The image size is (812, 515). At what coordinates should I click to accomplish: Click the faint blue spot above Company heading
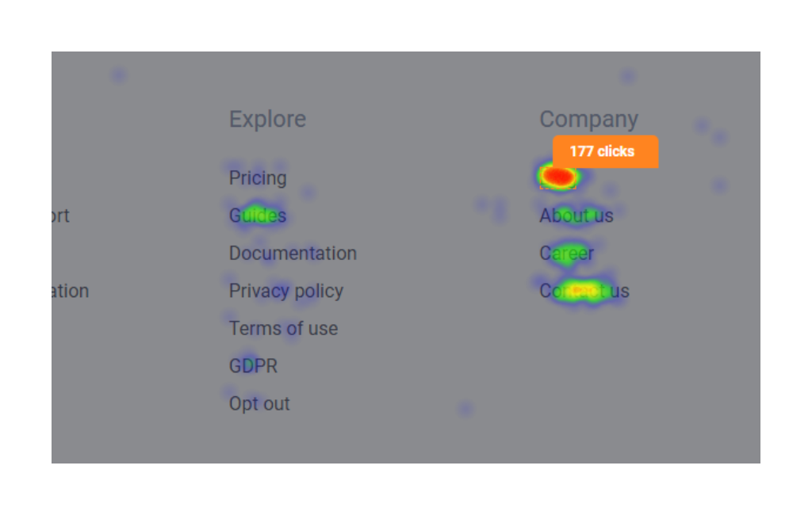[628, 77]
